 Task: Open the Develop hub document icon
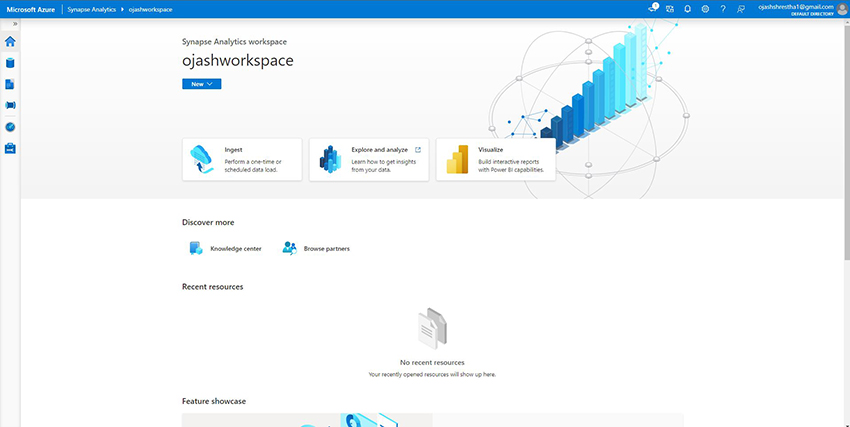[x=10, y=84]
